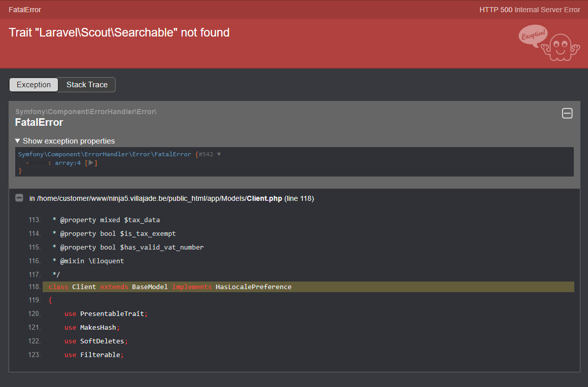Collapse the FatalError #542 object dump arrow
This screenshot has height=387, width=588.
(219, 154)
